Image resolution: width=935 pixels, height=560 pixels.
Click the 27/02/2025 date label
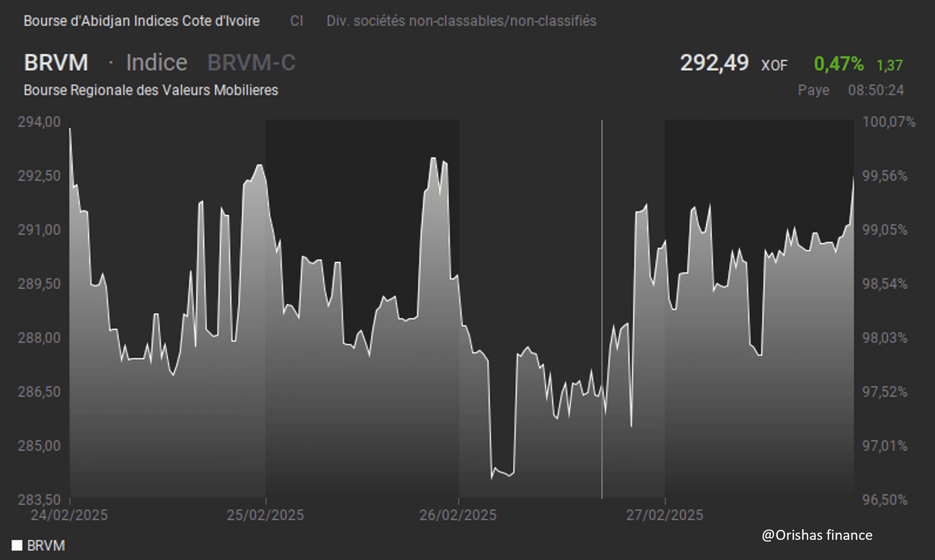tap(665, 515)
